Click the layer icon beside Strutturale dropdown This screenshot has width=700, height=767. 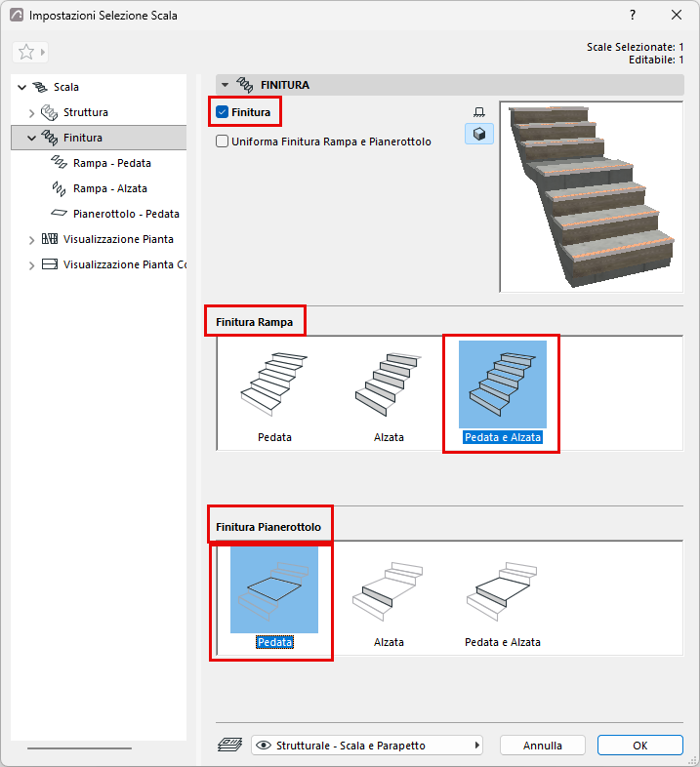coord(229,745)
